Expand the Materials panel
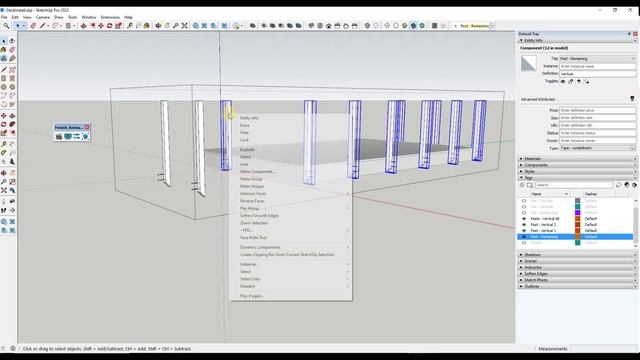 tap(578, 158)
